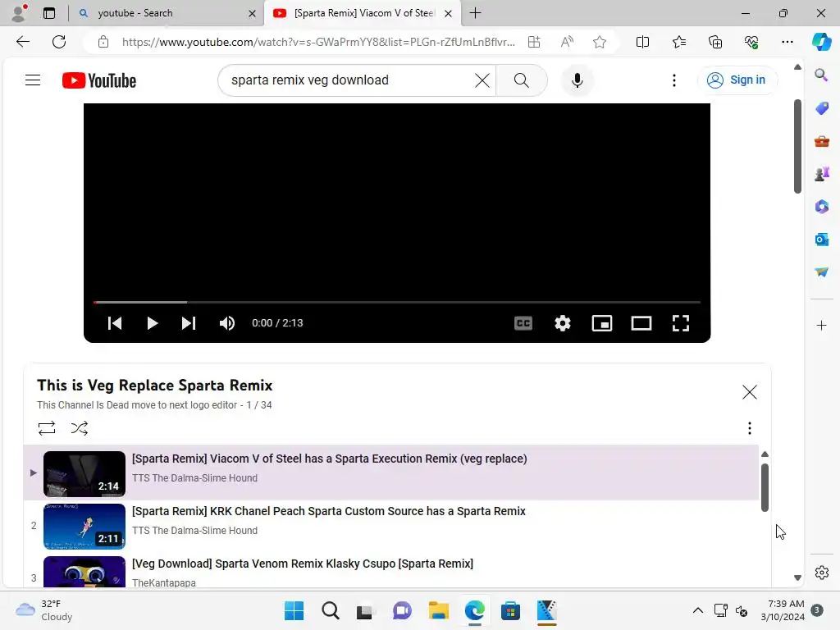Viewport: 840px width, 630px height.
Task: Open YouTube settings three-dot menu
Action: tap(674, 80)
